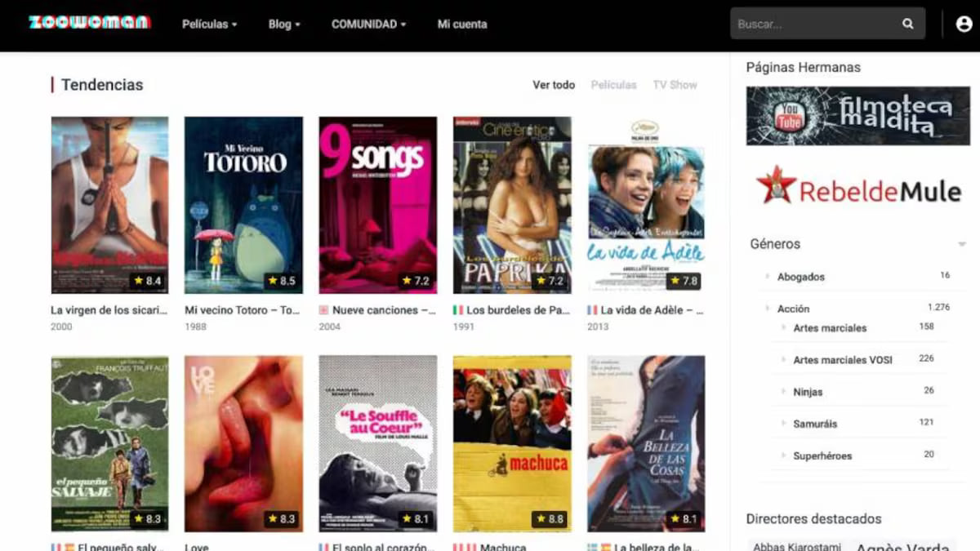980x551 pixels.
Task: Click the 8.4 star rating badge
Action: [x=148, y=281]
